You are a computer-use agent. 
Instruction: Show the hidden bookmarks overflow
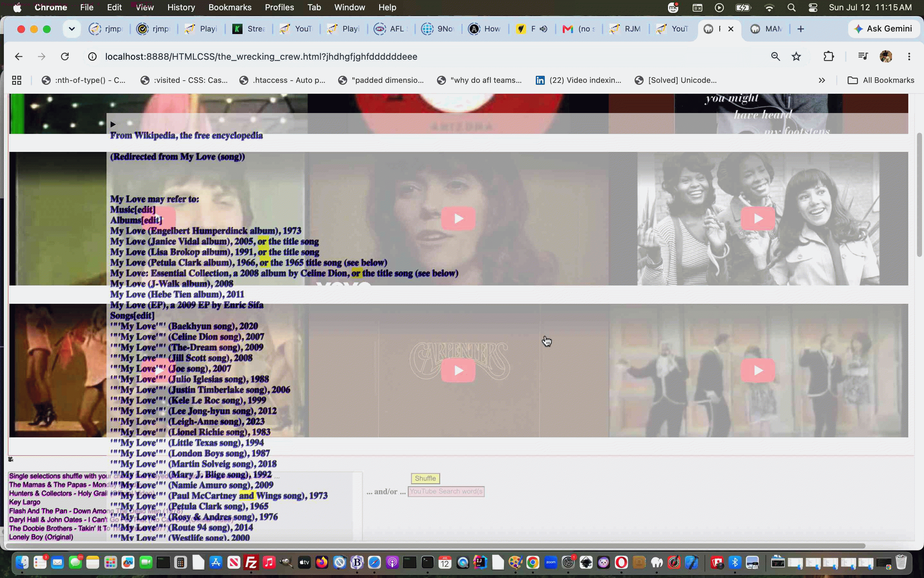point(822,80)
